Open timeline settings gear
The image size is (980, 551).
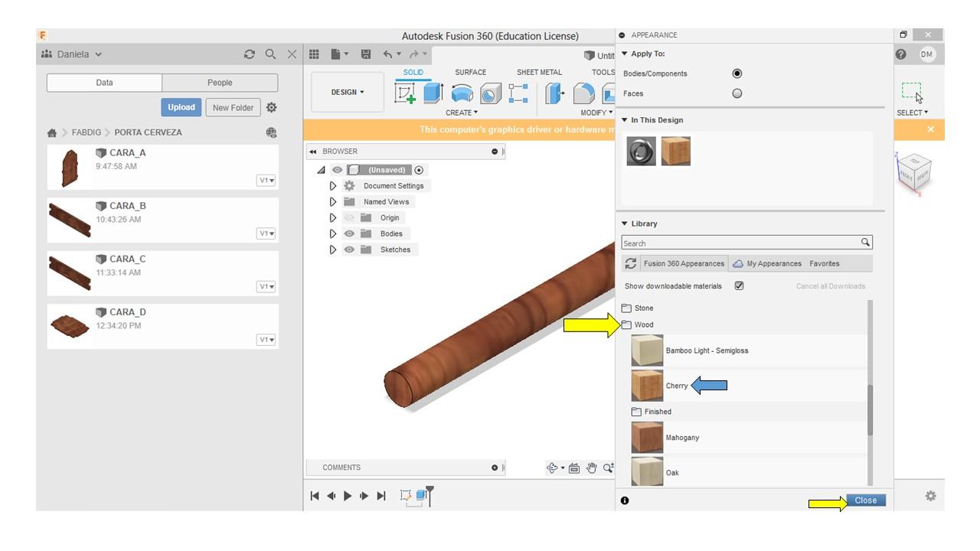coord(930,496)
